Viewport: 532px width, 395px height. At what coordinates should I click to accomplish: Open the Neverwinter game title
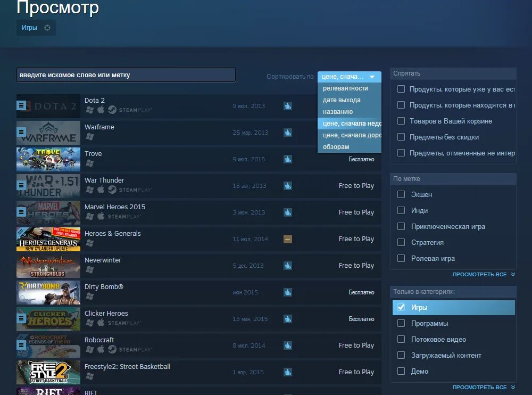tap(103, 260)
